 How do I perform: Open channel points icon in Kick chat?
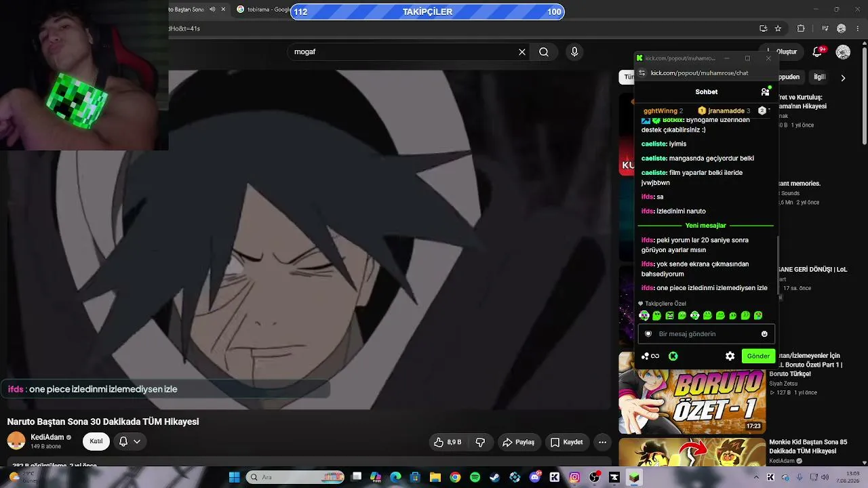pos(650,356)
